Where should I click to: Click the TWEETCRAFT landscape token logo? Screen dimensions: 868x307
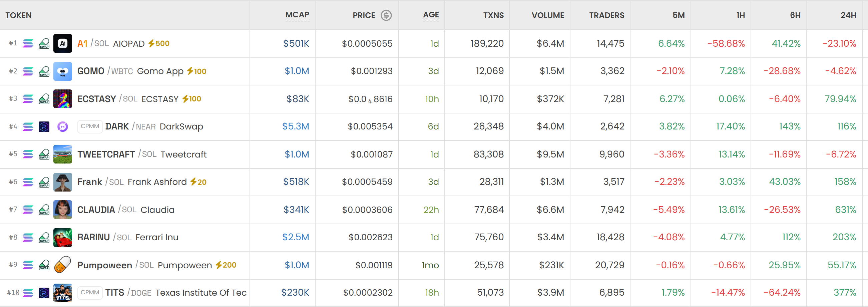click(x=63, y=154)
